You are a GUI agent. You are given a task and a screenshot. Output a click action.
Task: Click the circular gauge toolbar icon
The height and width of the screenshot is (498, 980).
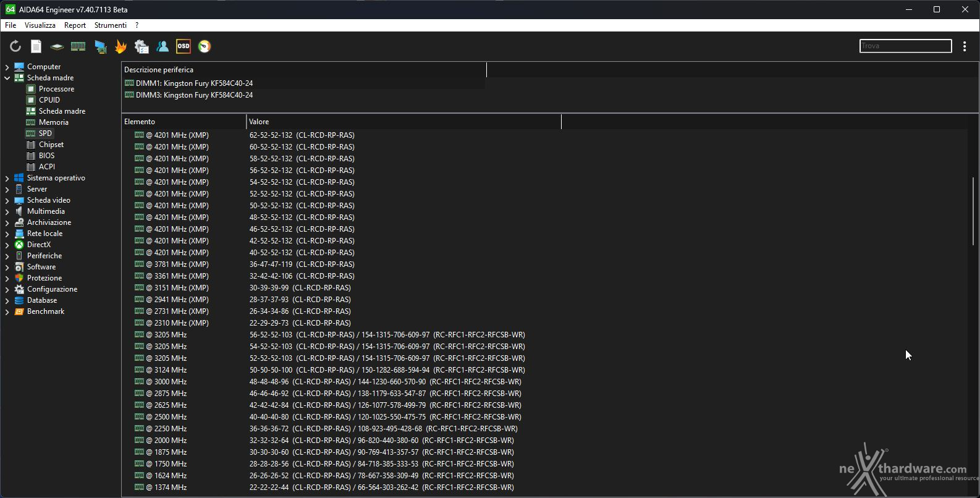coord(205,46)
